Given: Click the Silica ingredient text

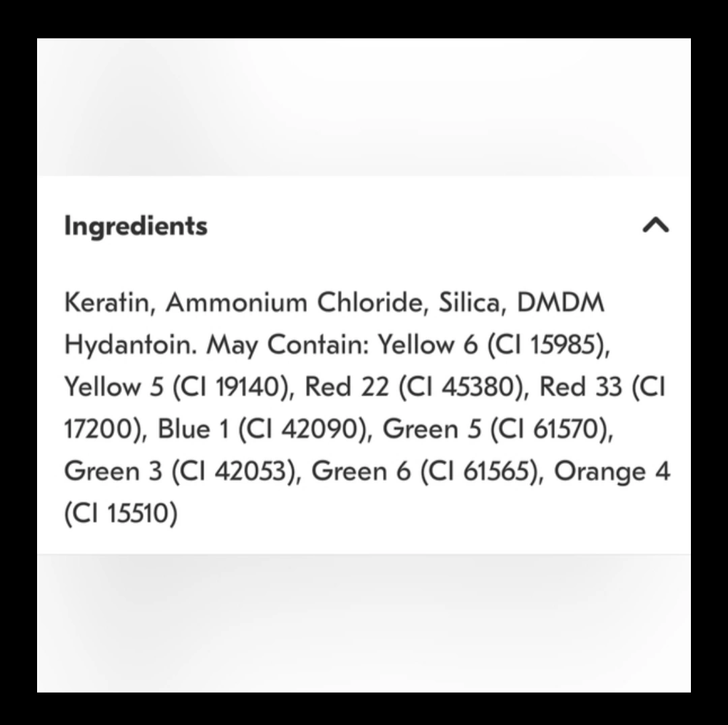Looking at the screenshot, I should pos(469,303).
